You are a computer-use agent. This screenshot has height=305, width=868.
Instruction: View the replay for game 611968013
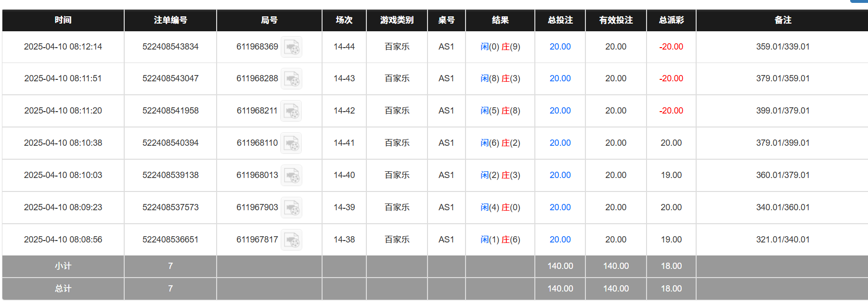coord(292,175)
